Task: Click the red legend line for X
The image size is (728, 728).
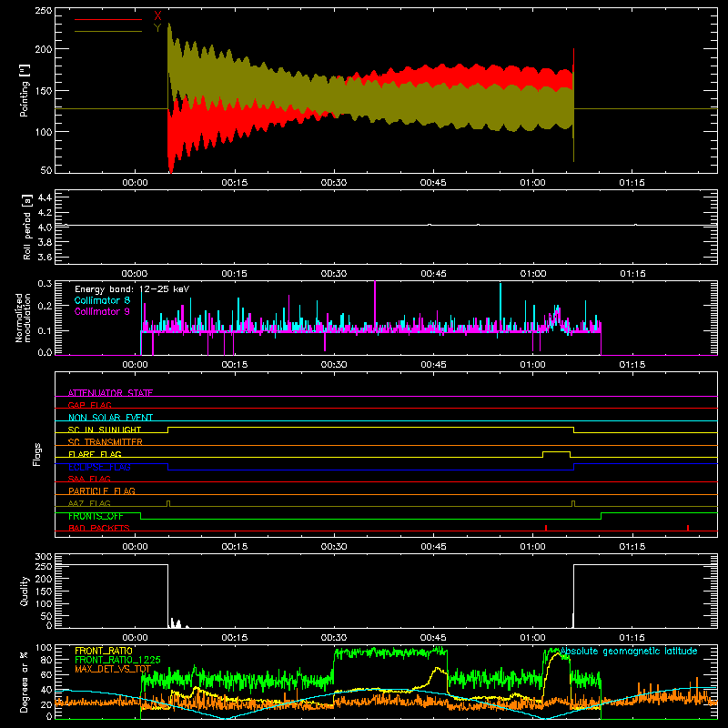Action: pos(108,19)
